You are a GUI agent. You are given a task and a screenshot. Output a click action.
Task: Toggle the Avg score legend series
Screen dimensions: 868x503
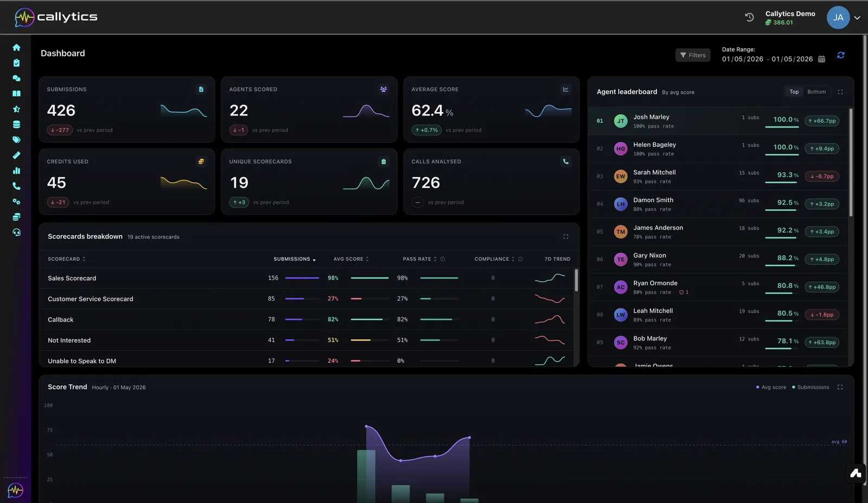pyautogui.click(x=771, y=387)
